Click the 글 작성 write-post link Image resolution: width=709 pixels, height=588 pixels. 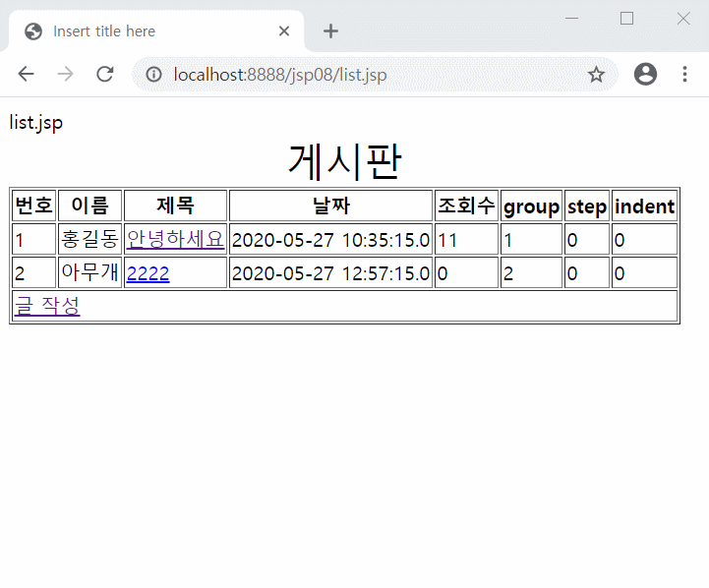(47, 306)
